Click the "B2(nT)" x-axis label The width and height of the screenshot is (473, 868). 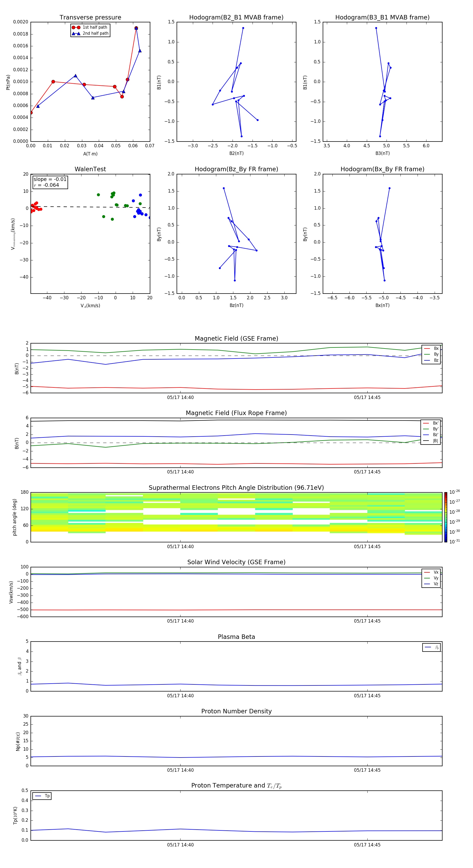tap(236, 153)
